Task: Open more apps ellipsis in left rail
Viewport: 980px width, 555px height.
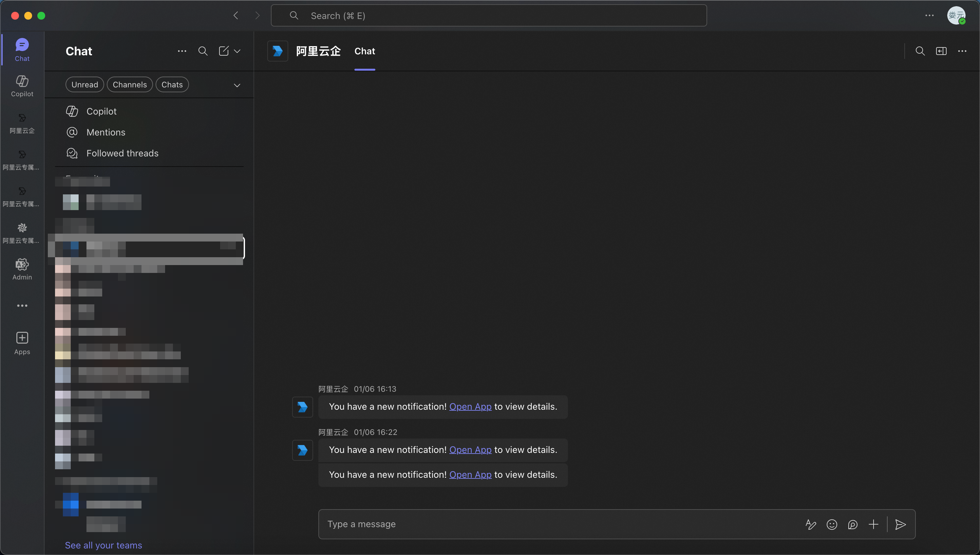Action: (22, 306)
